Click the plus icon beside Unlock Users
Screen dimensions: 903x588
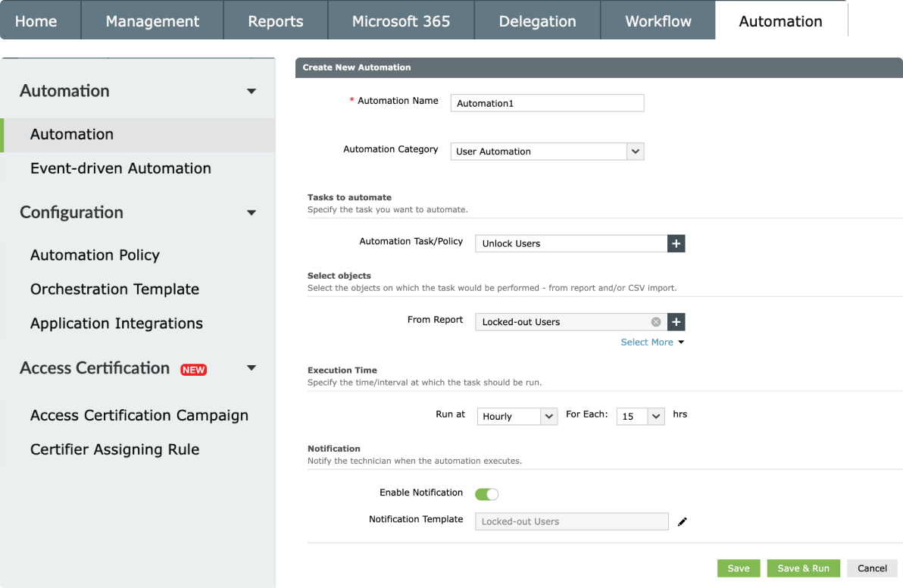click(676, 243)
